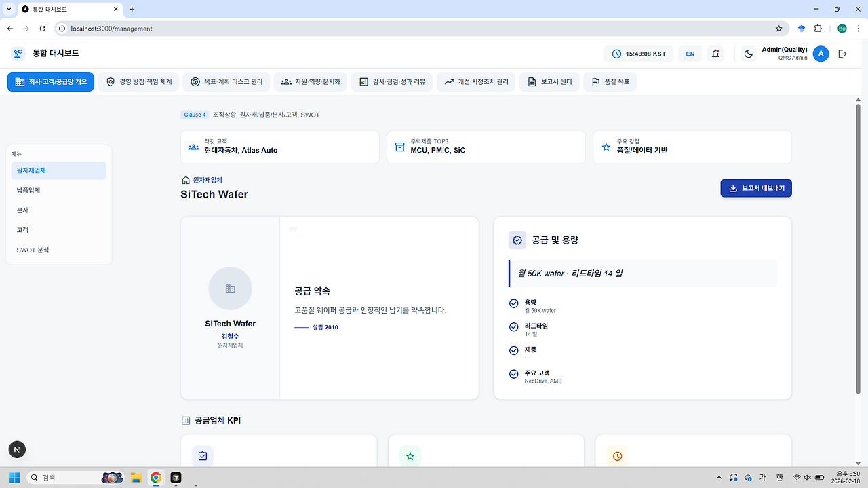
Task: Open the 자원·역량·문서화 tab
Action: click(311, 81)
